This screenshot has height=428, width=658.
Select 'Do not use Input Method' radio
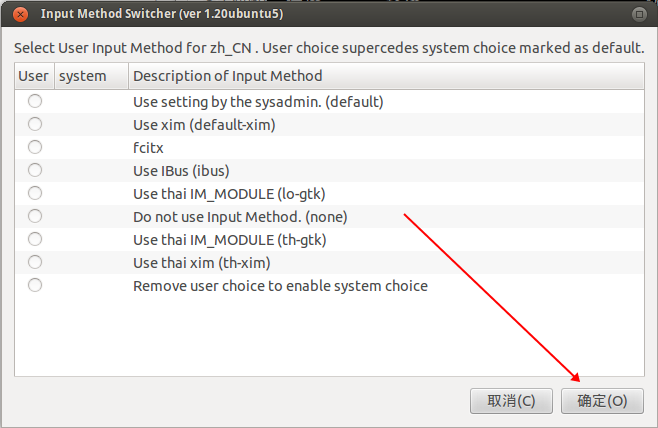(35, 216)
